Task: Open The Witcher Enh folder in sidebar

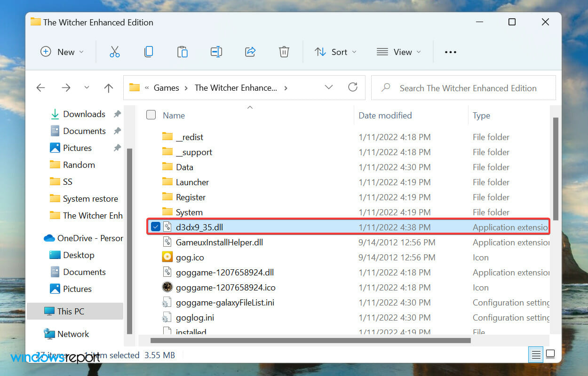Action: [86, 215]
